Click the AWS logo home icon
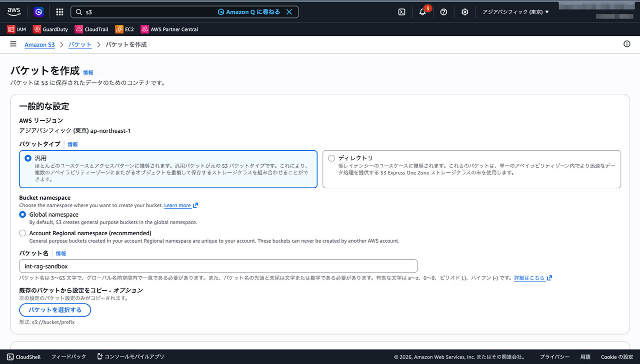Viewport: 640px width, 364px height. 13,11
